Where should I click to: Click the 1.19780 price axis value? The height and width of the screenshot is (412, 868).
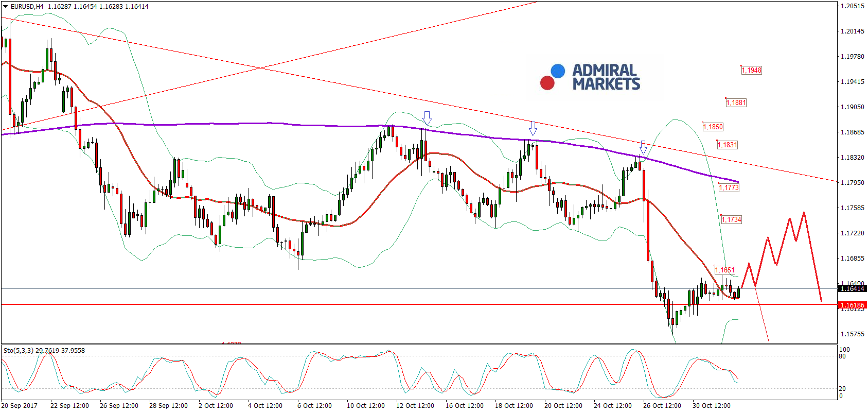click(x=853, y=57)
